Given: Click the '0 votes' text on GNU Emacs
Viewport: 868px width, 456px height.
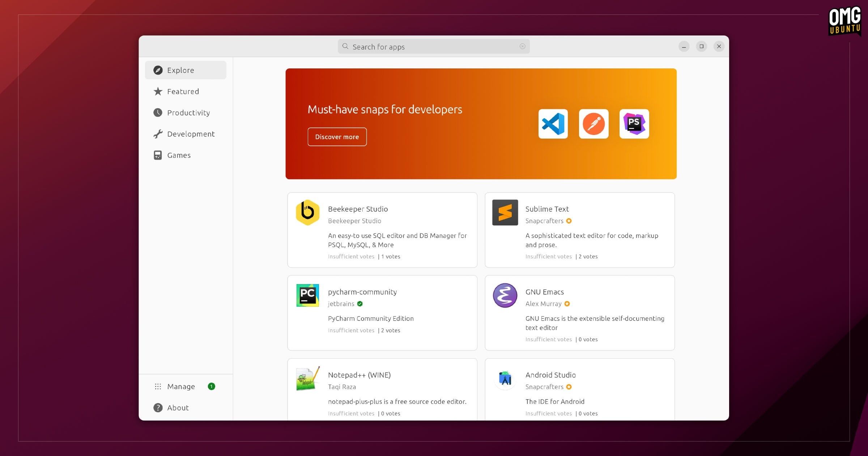Looking at the screenshot, I should click(588, 339).
